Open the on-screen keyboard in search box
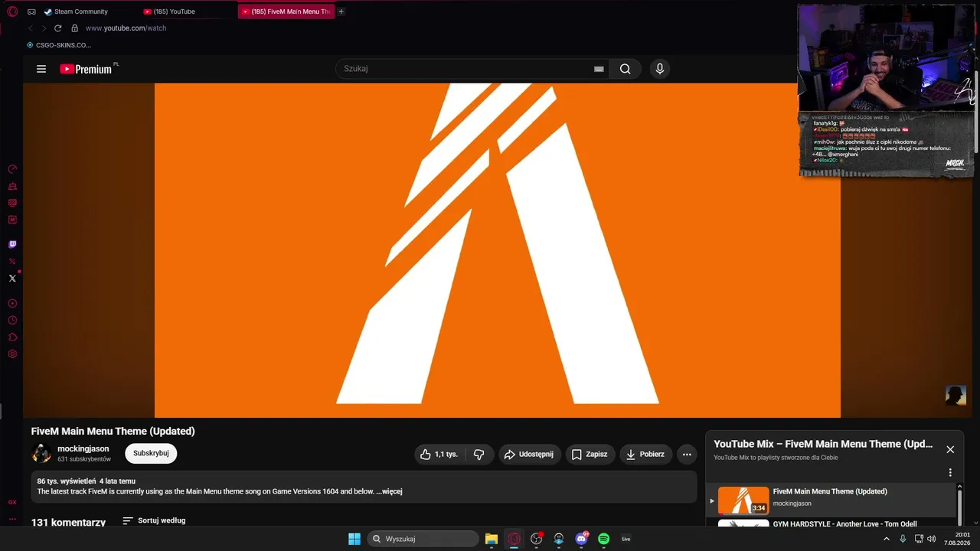Viewport: 980px width, 551px height. 599,69
